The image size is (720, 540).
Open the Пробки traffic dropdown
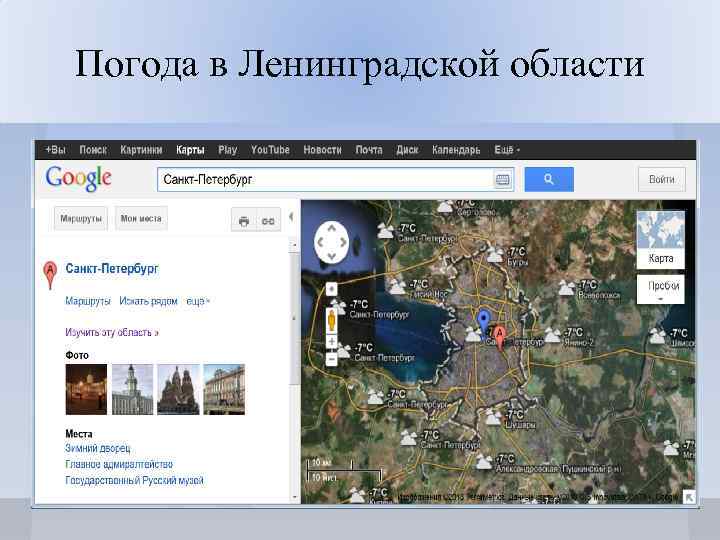click(660, 290)
